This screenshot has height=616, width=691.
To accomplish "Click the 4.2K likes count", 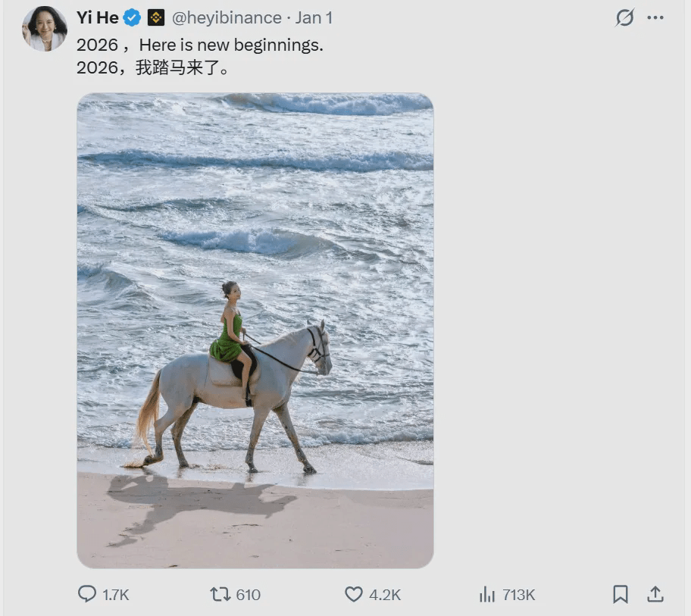I will tap(385, 595).
